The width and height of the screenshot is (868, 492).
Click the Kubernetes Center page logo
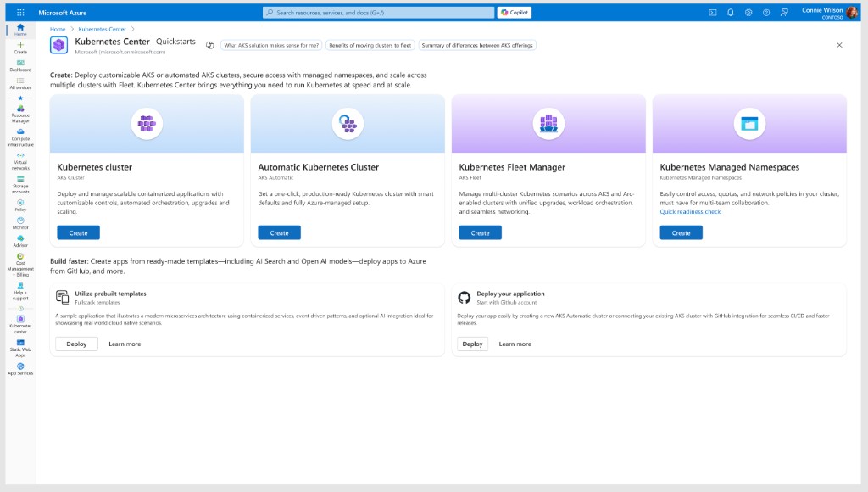click(58, 45)
